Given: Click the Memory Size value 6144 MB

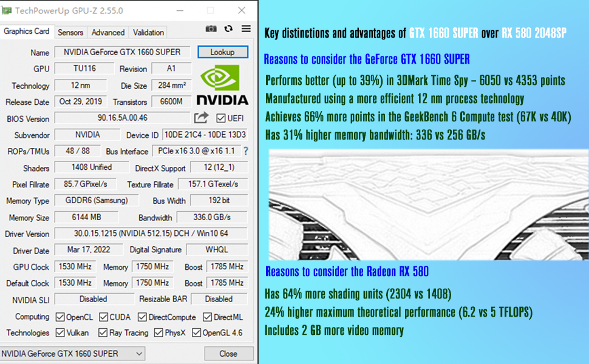Looking at the screenshot, I should point(86,217).
